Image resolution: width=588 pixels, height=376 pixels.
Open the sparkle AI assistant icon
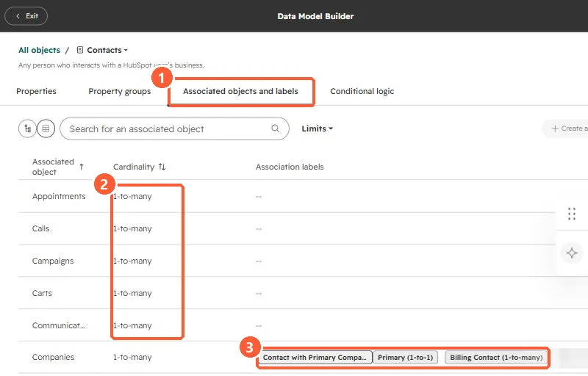coord(572,253)
